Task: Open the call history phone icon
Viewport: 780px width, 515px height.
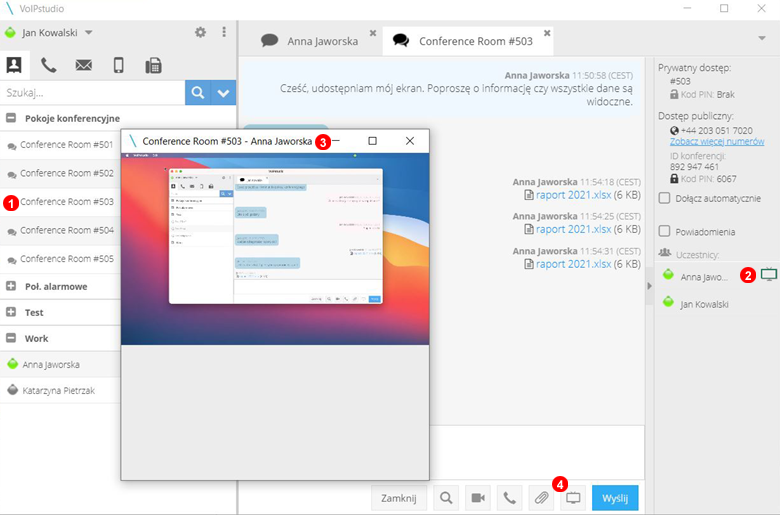Action: [48, 65]
